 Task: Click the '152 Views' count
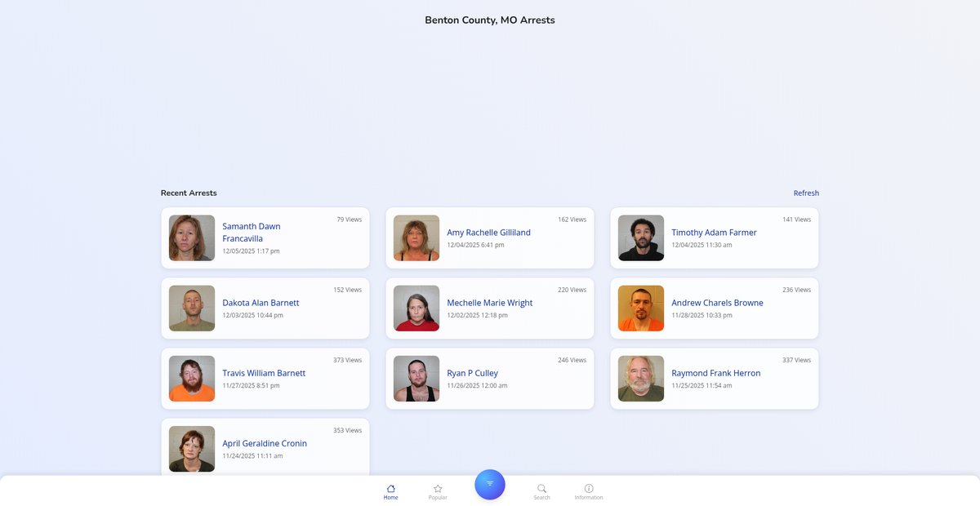point(348,290)
